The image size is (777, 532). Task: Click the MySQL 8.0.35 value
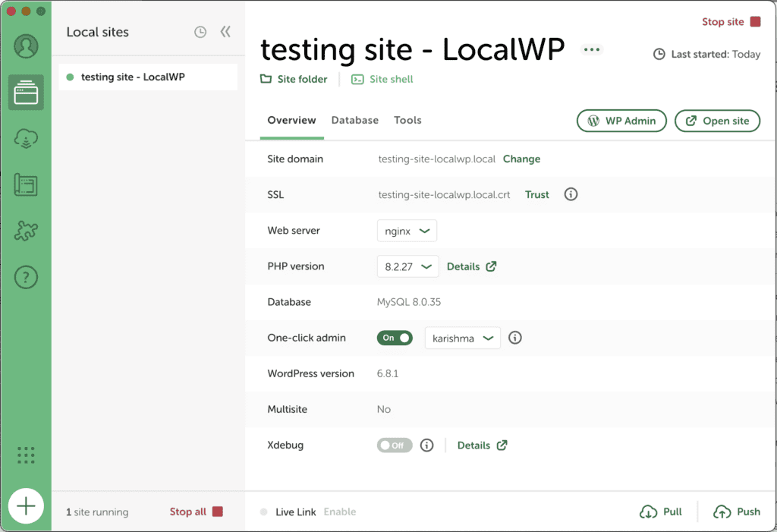click(x=409, y=302)
